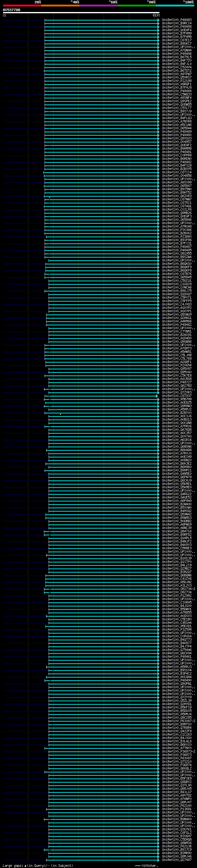Open hit UniRef100_O65846
This screenshot has width=197, height=868.
pos(177,220)
